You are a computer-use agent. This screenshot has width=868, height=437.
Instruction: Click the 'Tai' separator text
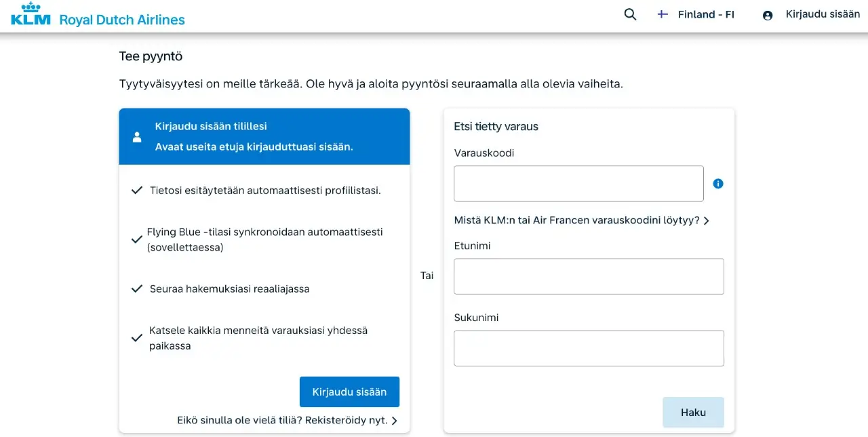tap(427, 276)
